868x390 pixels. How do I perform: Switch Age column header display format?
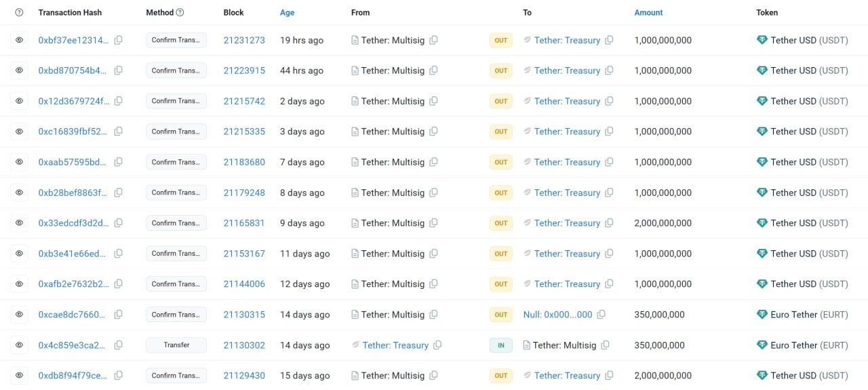coord(287,12)
